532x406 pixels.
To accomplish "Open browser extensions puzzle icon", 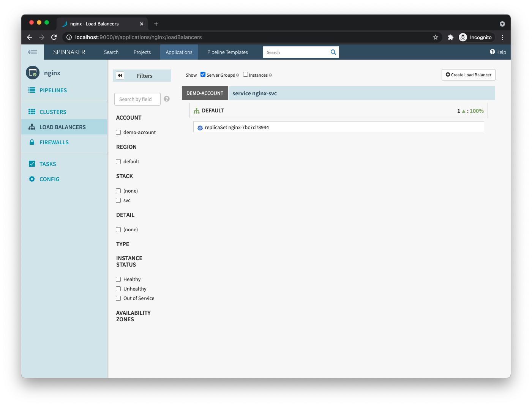I will coord(451,37).
